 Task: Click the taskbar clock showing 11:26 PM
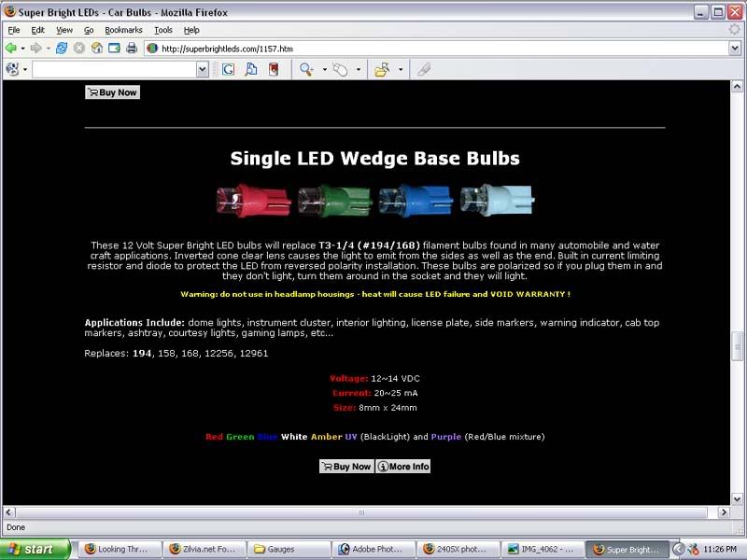pyautogui.click(x=720, y=549)
